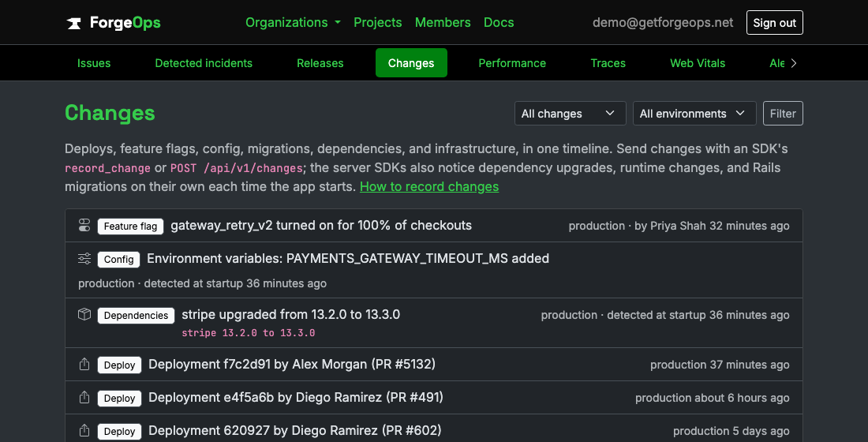Open the Organizations dropdown menu
This screenshot has width=868, height=442.
click(293, 23)
